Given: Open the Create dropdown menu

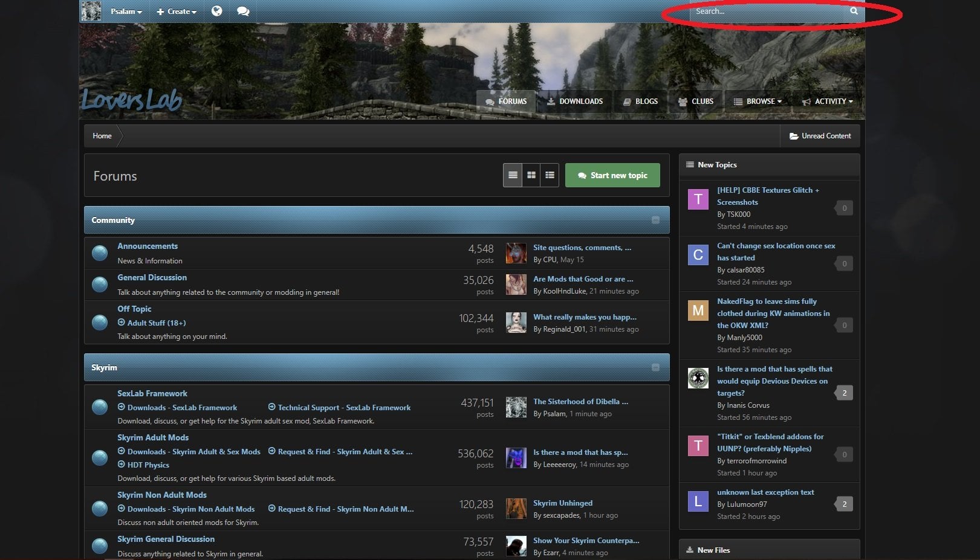Looking at the screenshot, I should tap(177, 11).
